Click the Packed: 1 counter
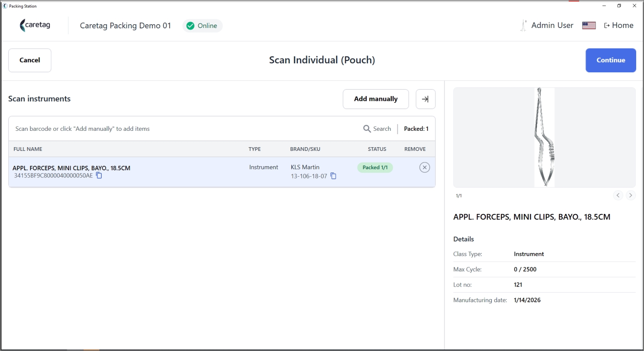644x351 pixels. [416, 129]
